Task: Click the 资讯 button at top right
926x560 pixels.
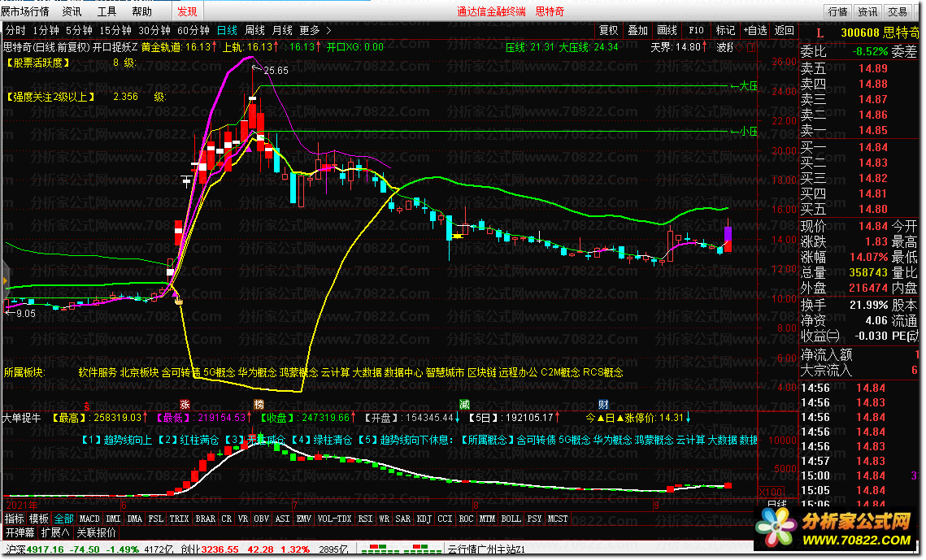Action: [867, 11]
